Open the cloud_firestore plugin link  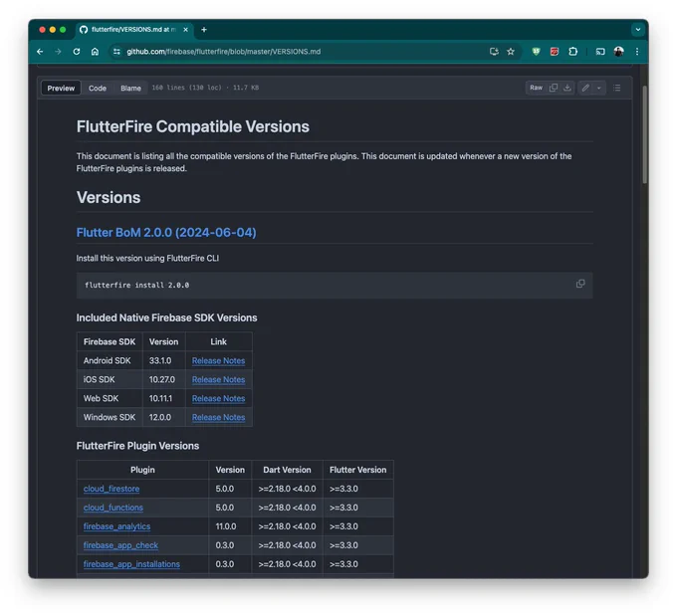tap(112, 489)
